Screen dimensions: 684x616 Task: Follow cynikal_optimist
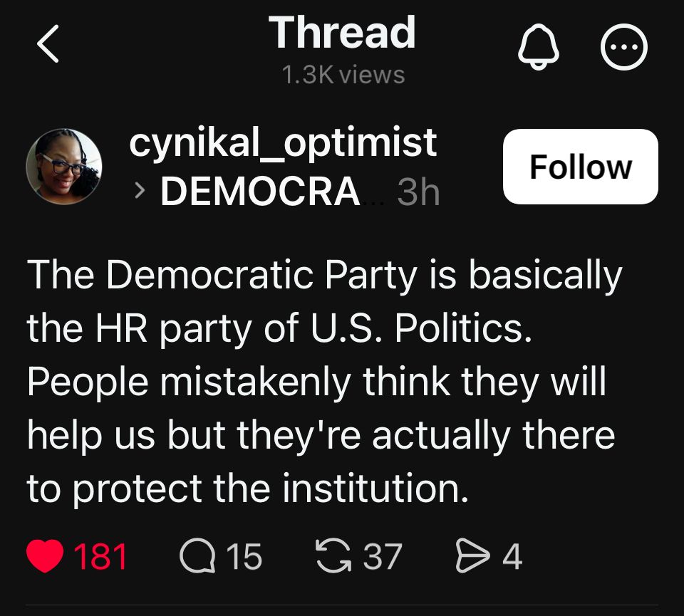click(x=580, y=167)
